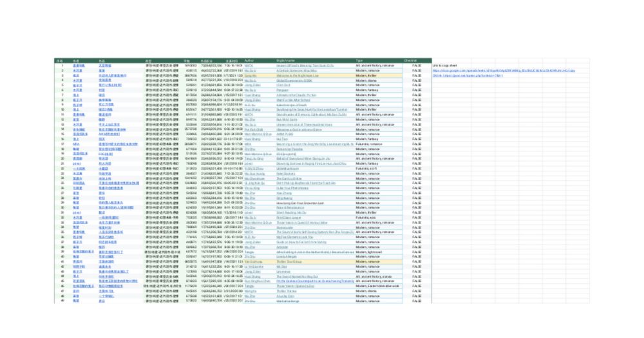This screenshot has width=644, height=338.
Task: Open the 'My Five Elements Lack You' link
Action: (295, 237)
